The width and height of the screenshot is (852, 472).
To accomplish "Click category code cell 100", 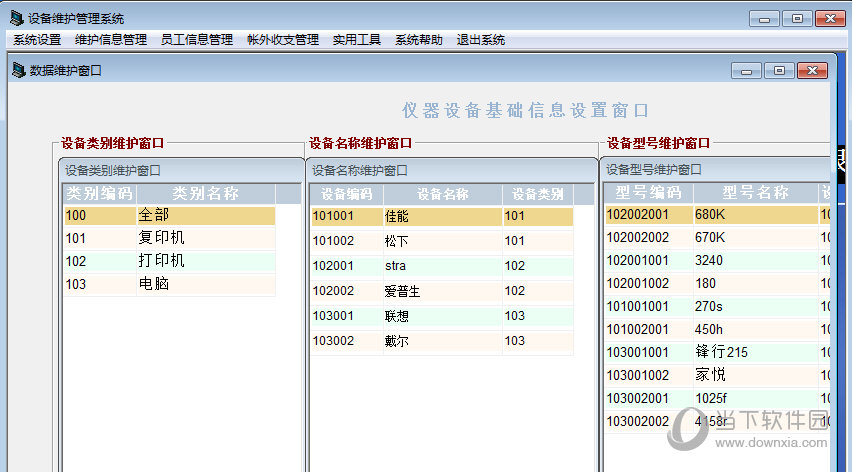I will tap(100, 215).
